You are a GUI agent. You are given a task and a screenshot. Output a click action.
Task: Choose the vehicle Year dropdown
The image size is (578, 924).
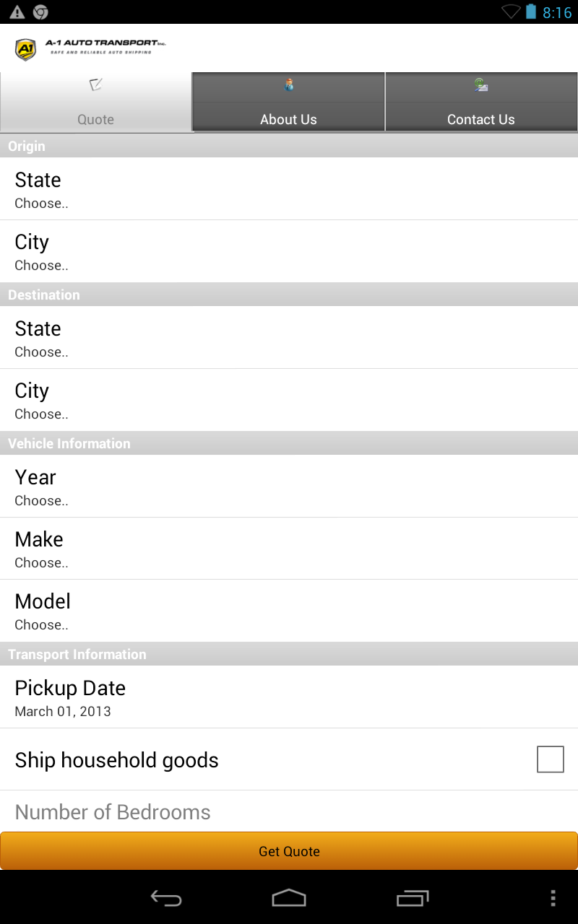289,487
